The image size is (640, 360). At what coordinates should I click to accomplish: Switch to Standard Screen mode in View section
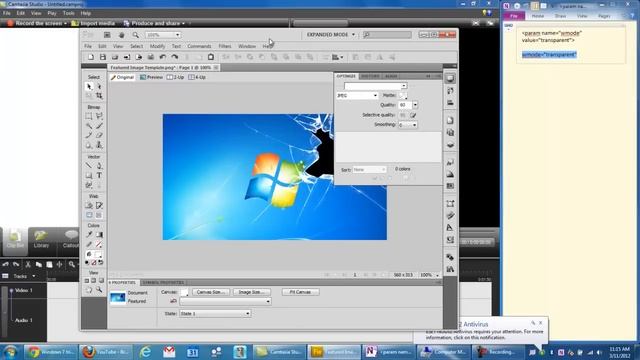[87, 281]
